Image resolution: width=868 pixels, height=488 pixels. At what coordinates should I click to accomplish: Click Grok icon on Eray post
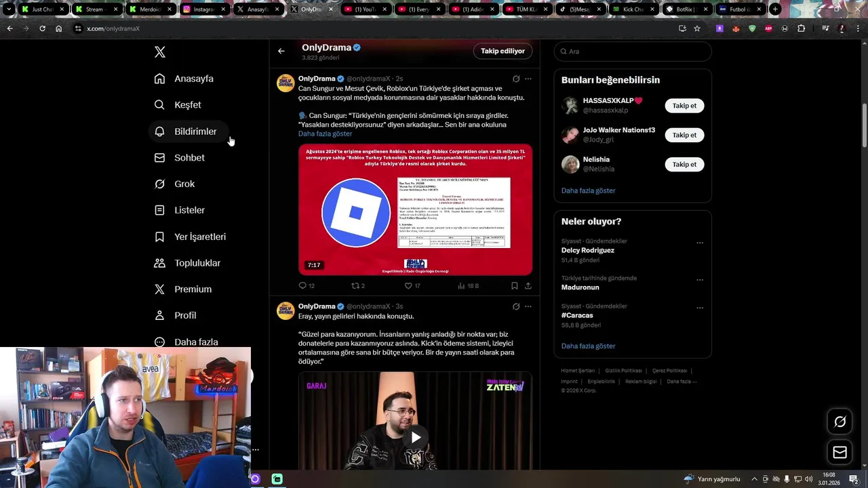(516, 306)
